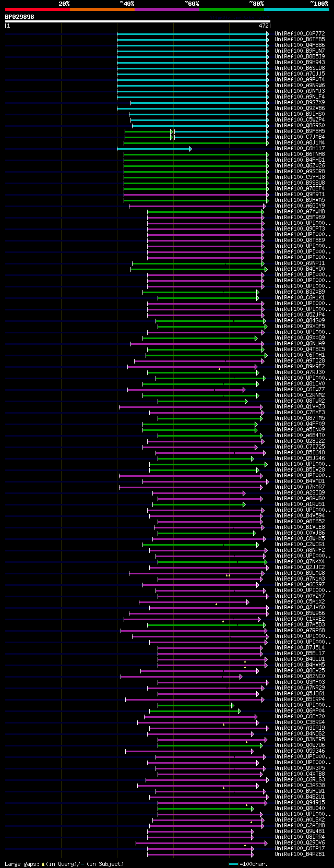Select the UniRef100_B7A5D3 label

[x=300, y=624]
